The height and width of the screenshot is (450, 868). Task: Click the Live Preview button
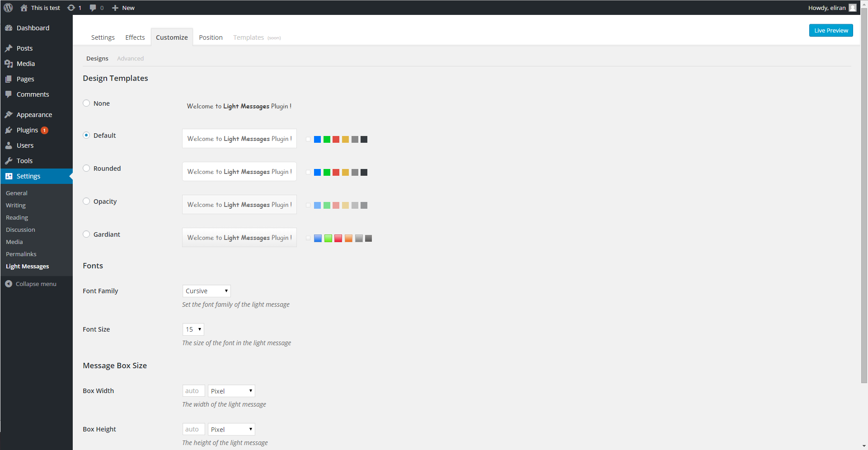(x=831, y=30)
